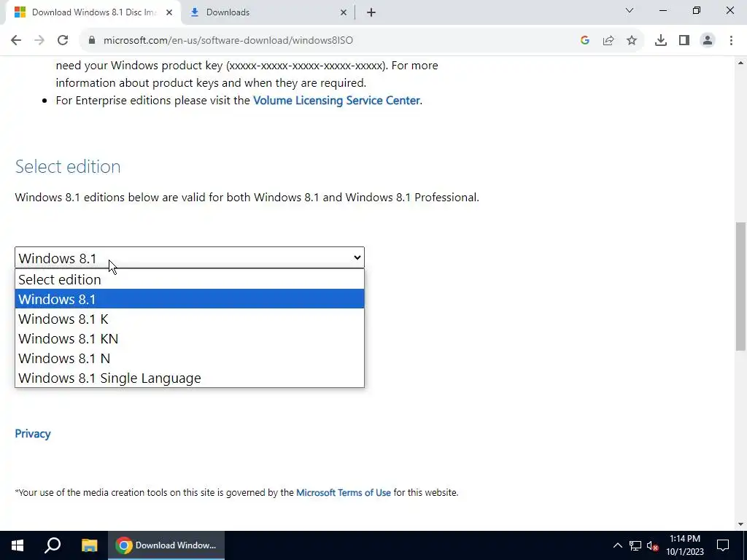Image resolution: width=747 pixels, height=560 pixels.
Task: Open network status tray icon
Action: [x=635, y=545]
